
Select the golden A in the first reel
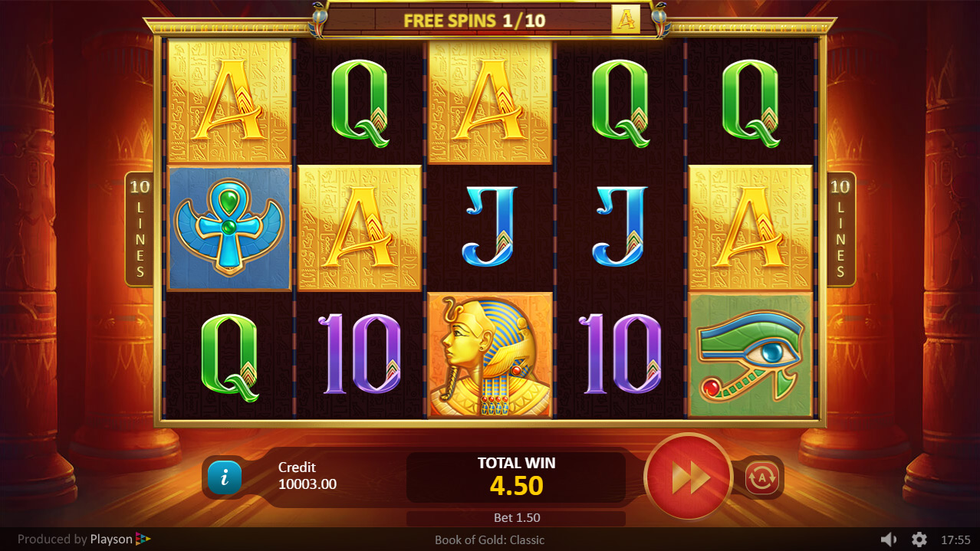pyautogui.click(x=229, y=102)
